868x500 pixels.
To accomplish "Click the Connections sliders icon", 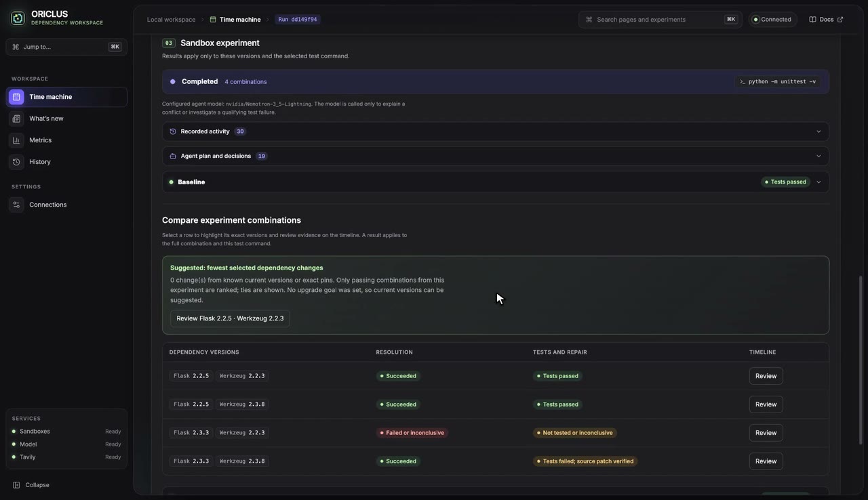I will tap(16, 205).
